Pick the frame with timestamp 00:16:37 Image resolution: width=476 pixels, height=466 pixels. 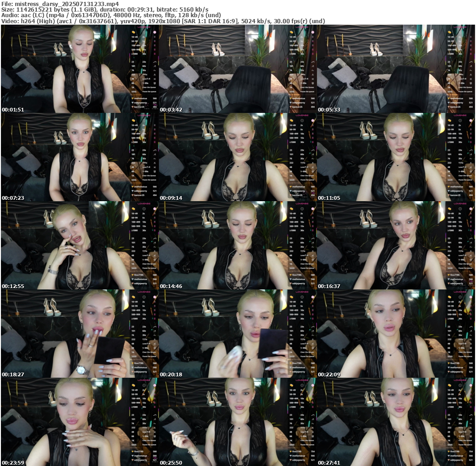click(x=396, y=245)
